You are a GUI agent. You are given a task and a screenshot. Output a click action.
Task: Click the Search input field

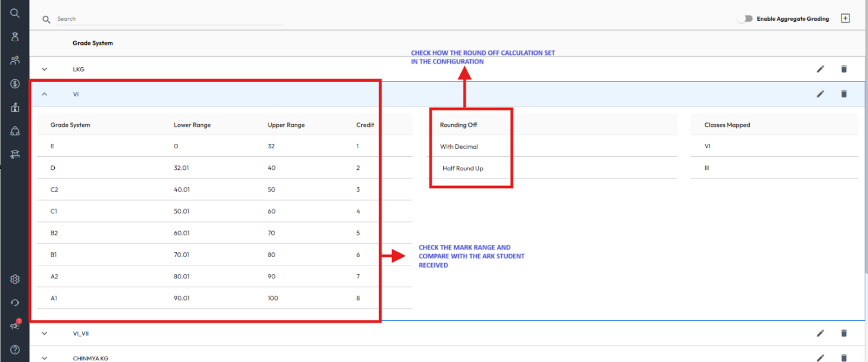coord(169,19)
